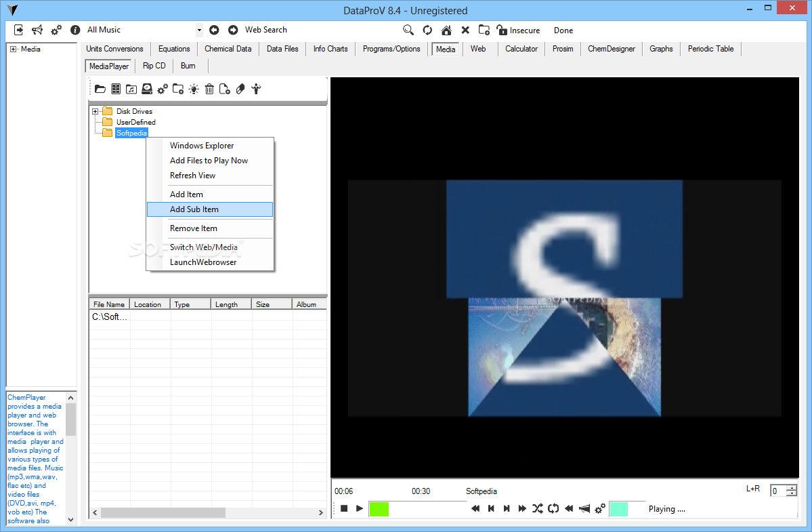Choose Add Files to Play Now
The width and height of the screenshot is (812, 532).
(x=210, y=161)
